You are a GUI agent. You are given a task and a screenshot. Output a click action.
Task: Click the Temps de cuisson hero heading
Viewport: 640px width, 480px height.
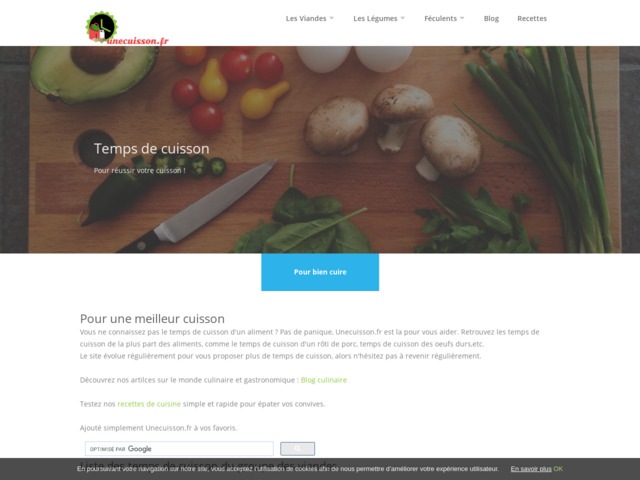[151, 149]
